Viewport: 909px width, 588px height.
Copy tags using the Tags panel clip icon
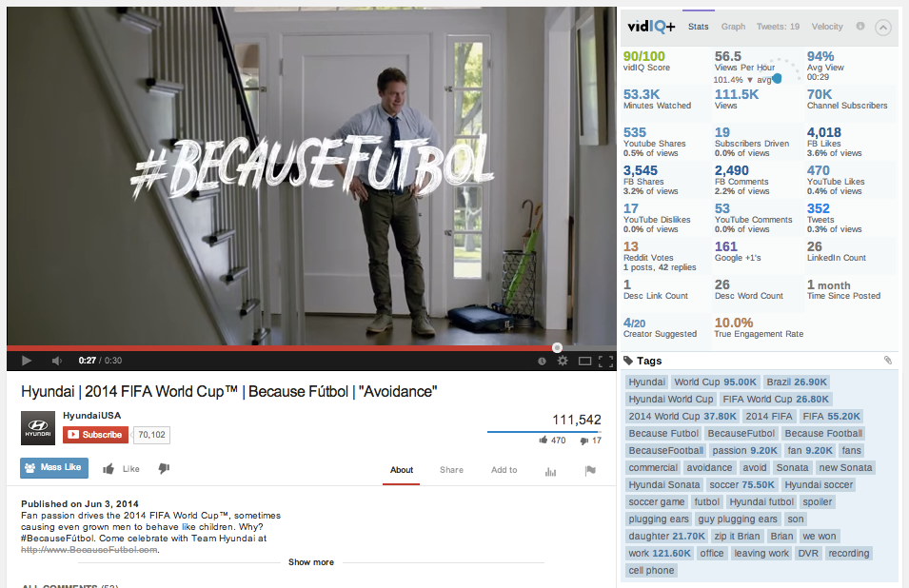tap(887, 361)
